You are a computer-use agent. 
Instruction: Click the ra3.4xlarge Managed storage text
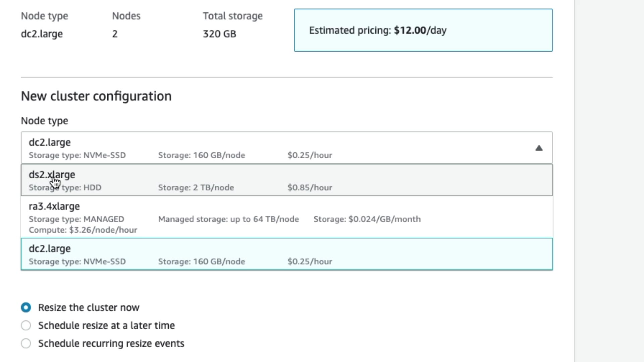228,219
